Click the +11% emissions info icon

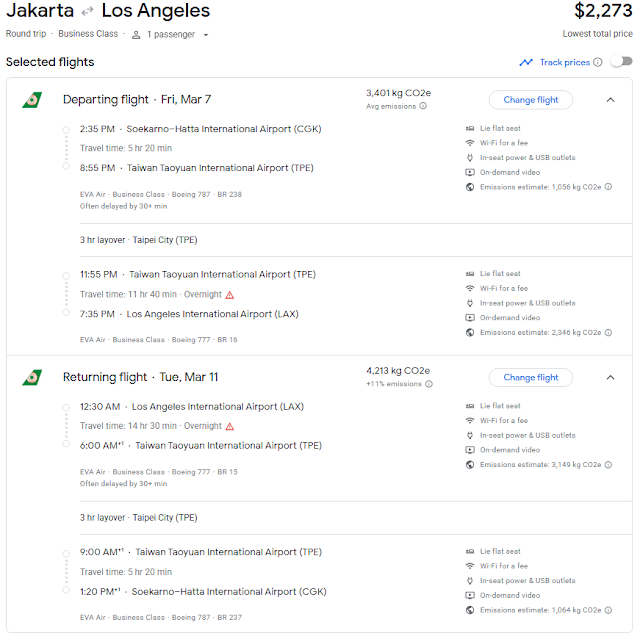click(427, 384)
